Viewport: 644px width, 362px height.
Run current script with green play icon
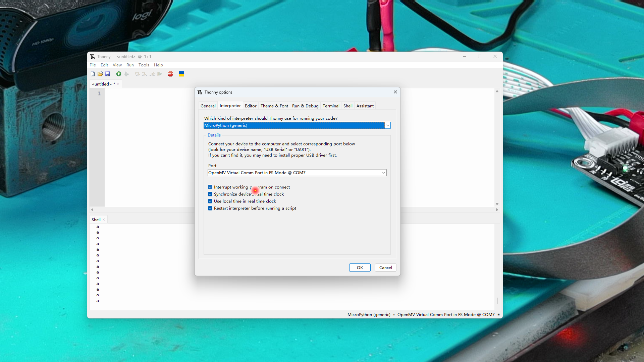tap(119, 74)
